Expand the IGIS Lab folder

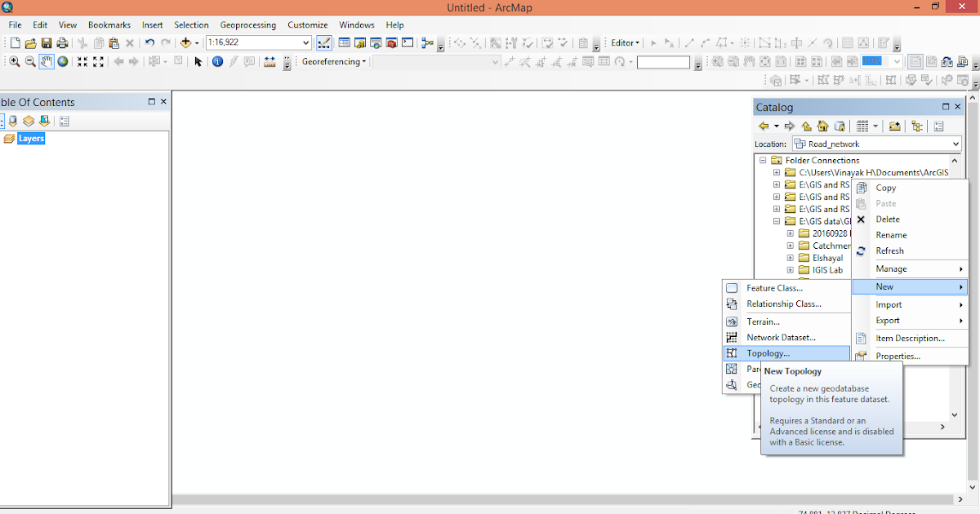791,270
